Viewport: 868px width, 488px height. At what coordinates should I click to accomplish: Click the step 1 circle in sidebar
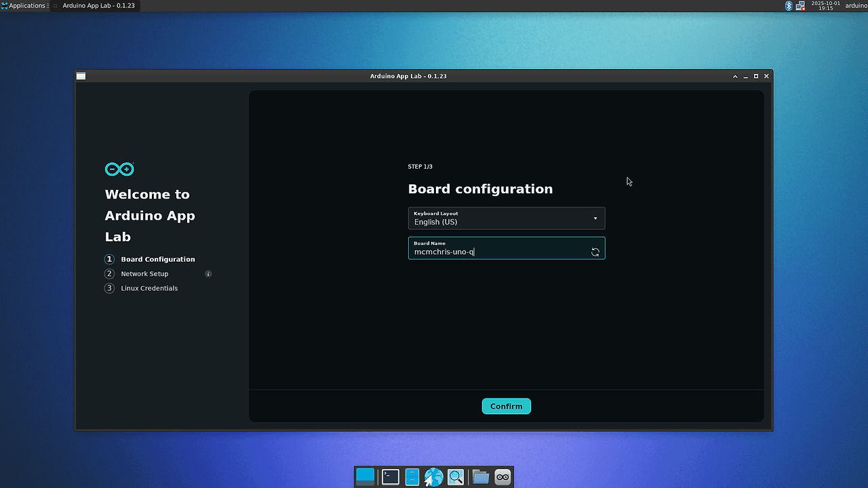[x=109, y=259]
